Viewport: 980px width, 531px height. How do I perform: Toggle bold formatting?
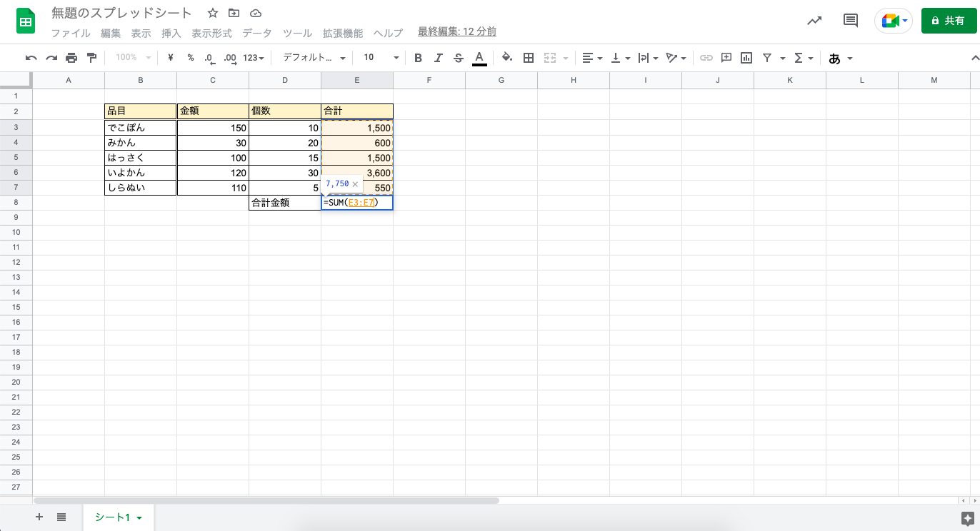click(418, 58)
